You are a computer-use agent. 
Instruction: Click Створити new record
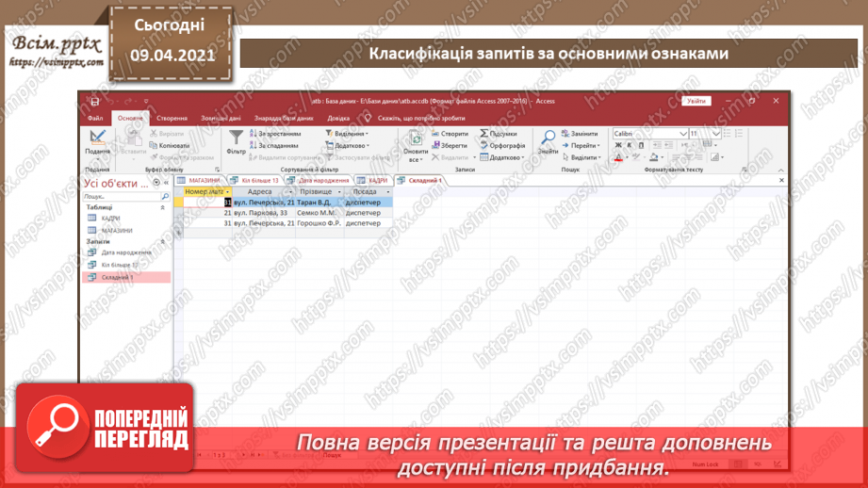pyautogui.click(x=450, y=134)
